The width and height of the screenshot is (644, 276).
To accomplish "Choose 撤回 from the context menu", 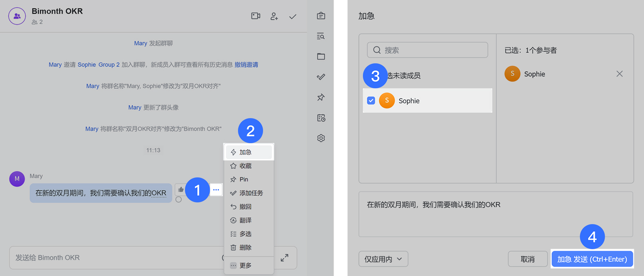I will [x=249, y=207].
